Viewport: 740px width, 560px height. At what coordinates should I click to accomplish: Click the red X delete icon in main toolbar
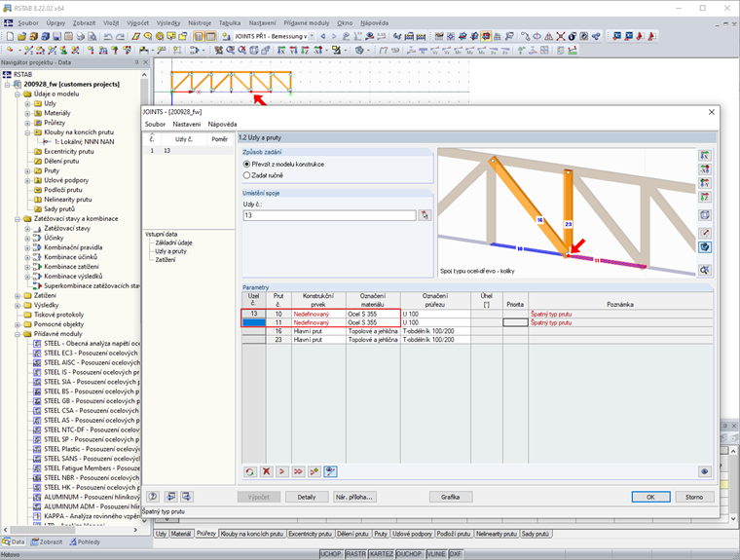pyautogui.click(x=560, y=36)
